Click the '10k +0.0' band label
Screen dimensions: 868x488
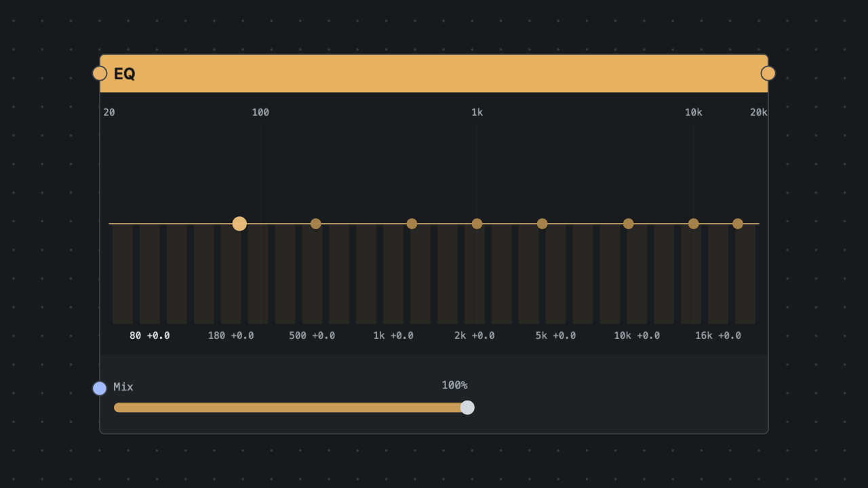[x=637, y=335]
